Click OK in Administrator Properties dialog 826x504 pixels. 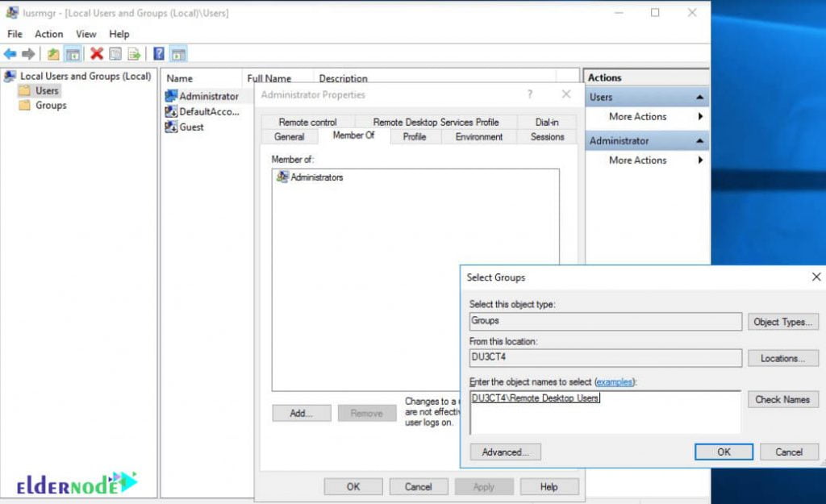click(353, 486)
